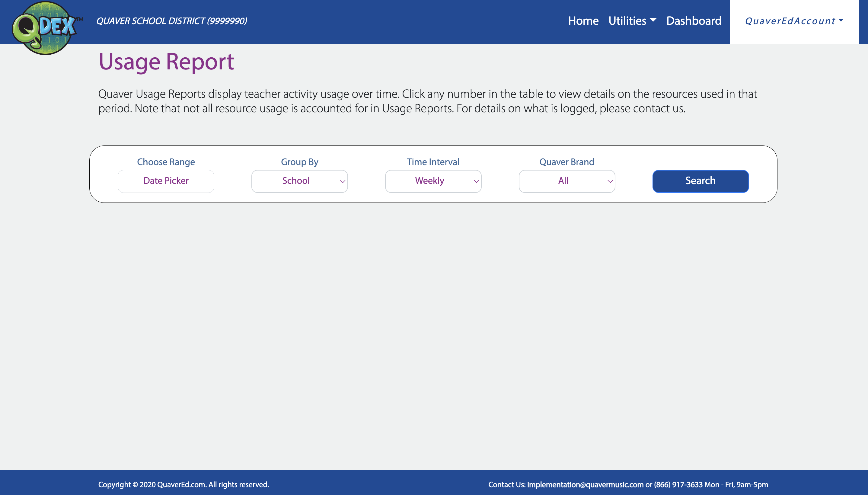
Task: Change the Weekly time interval dropdown
Action: click(x=433, y=181)
